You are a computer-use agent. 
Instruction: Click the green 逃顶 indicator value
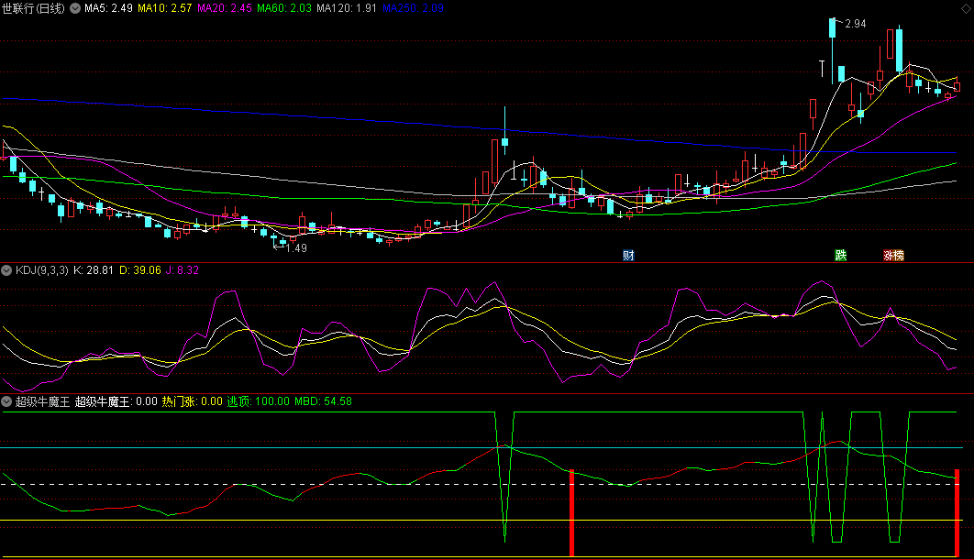pyautogui.click(x=259, y=401)
